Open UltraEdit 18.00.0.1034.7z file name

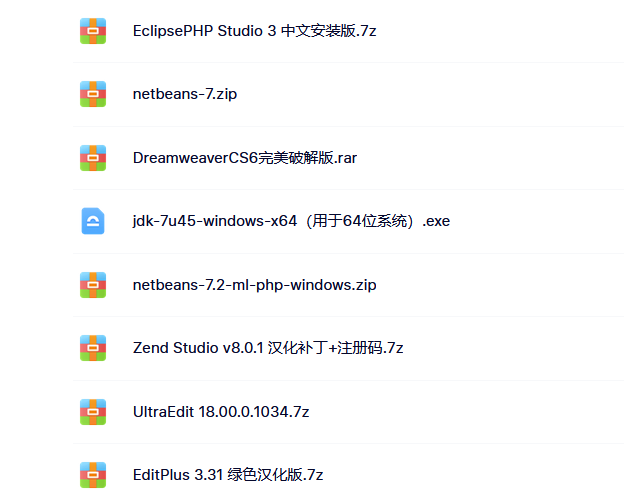(x=221, y=412)
